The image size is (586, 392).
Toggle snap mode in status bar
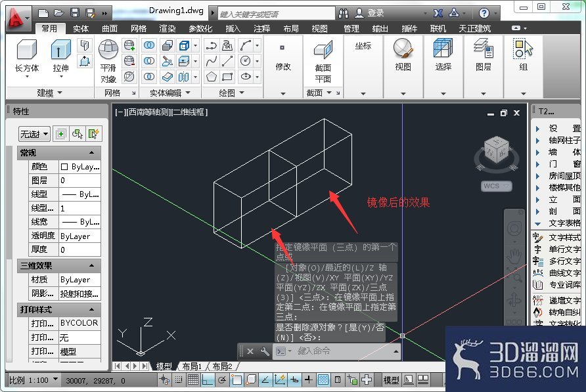click(179, 380)
